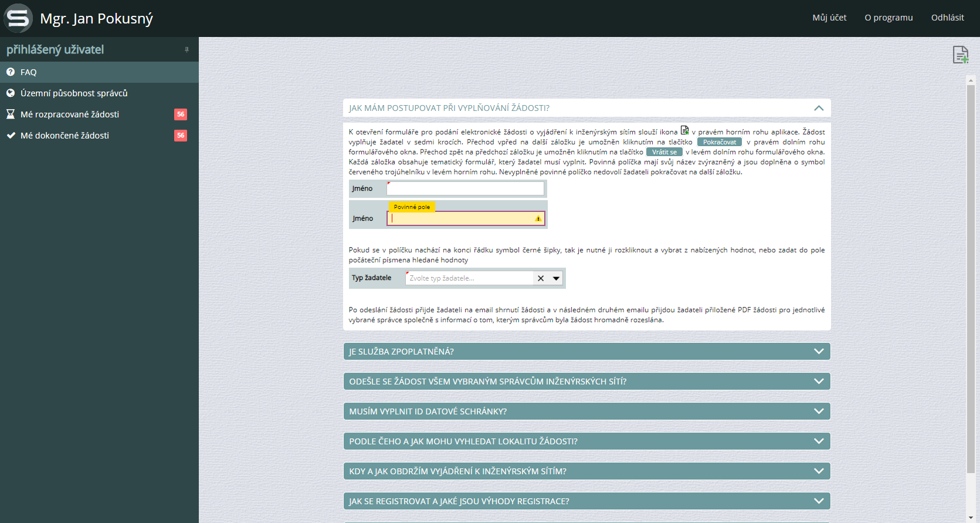Open Územní působnost správců in the sidebar
Screen dimensions: 980x523
point(99,93)
